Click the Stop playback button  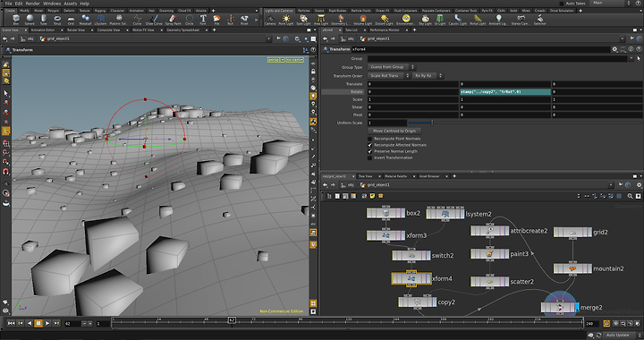tap(38, 323)
